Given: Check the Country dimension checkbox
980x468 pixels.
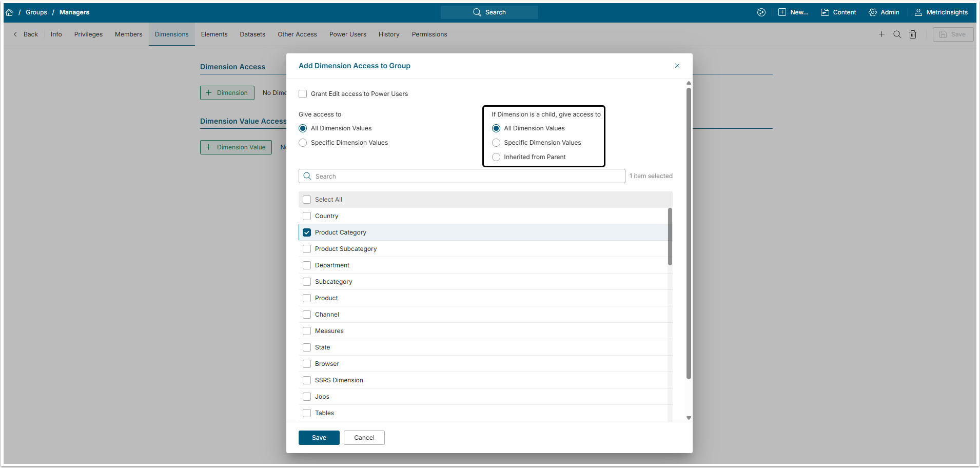Looking at the screenshot, I should pos(307,216).
